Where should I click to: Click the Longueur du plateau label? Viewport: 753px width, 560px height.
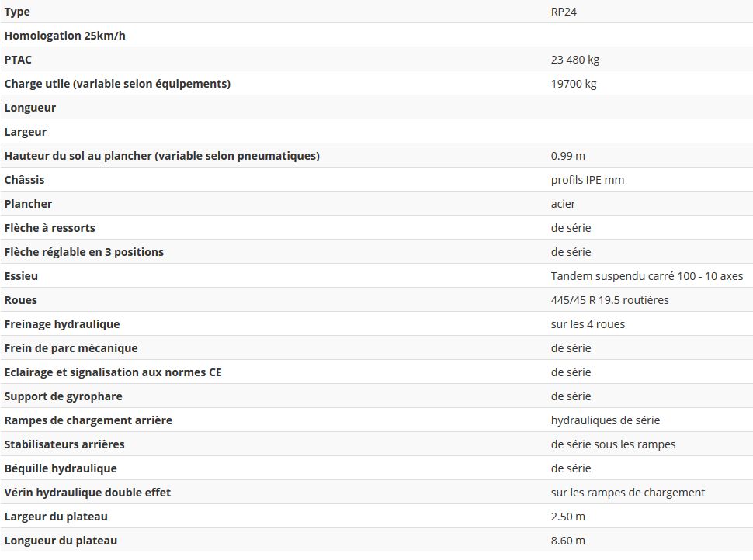point(61,541)
